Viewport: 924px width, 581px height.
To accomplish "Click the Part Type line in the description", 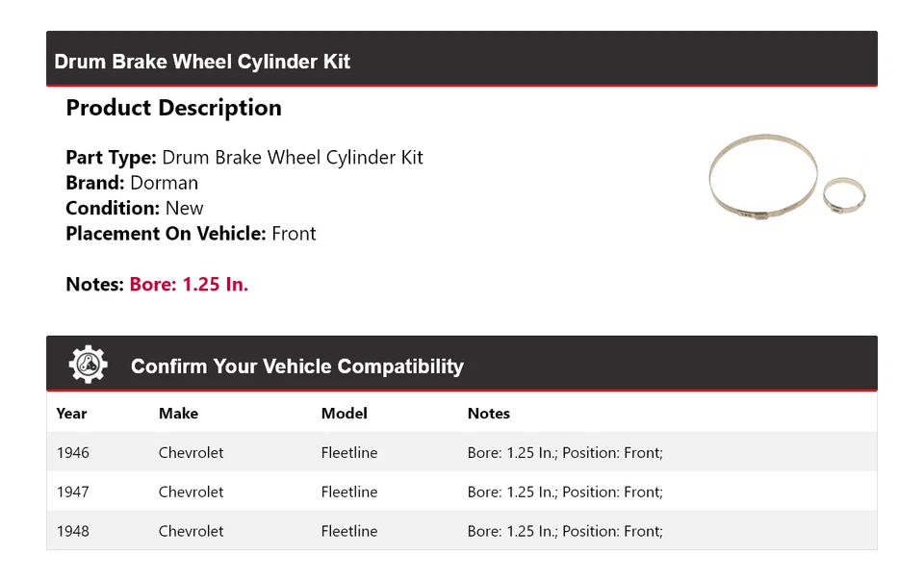I will [244, 158].
